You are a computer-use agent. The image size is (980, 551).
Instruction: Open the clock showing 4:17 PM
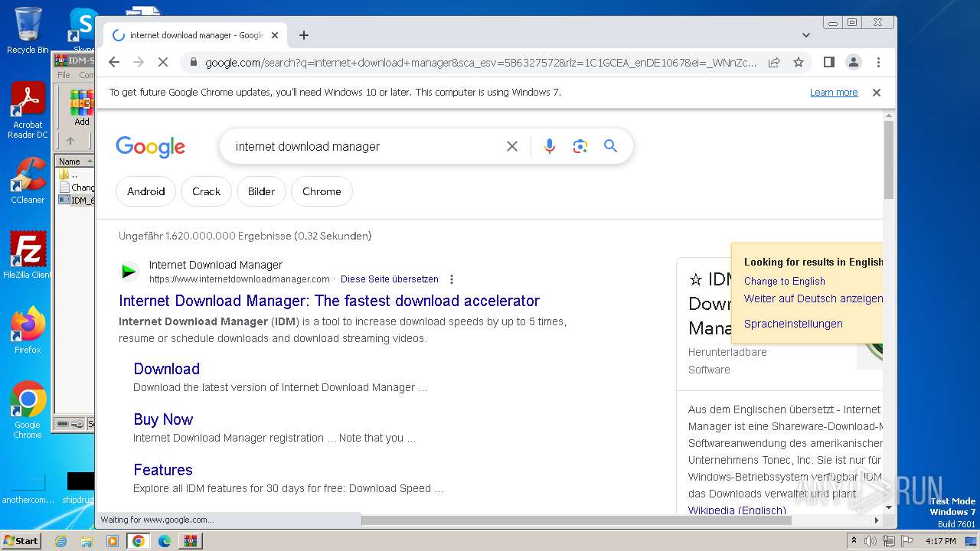940,541
